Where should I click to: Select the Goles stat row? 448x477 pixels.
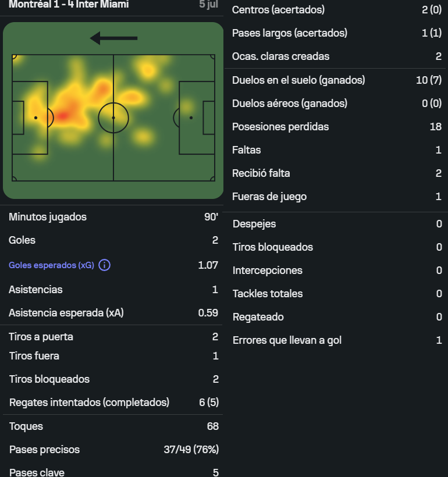click(113, 240)
